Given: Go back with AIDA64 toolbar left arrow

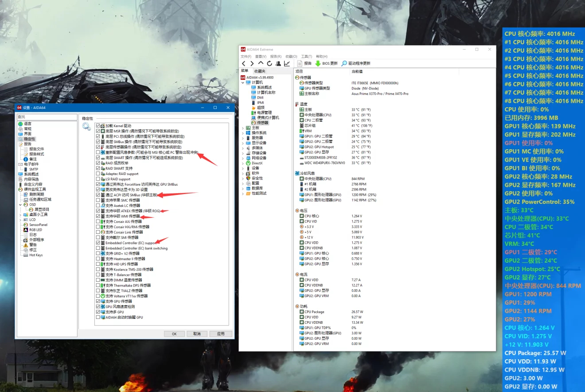Looking at the screenshot, I should click(x=244, y=63).
